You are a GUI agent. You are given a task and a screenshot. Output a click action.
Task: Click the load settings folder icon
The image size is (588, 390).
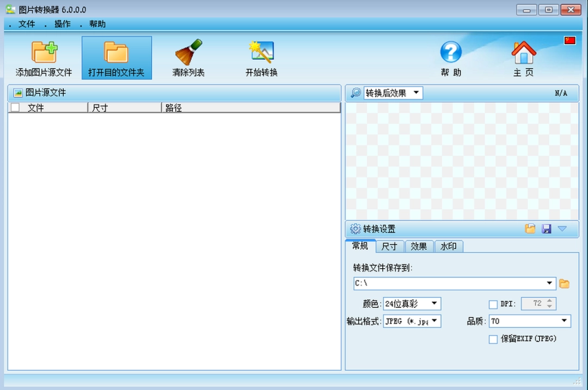point(530,229)
